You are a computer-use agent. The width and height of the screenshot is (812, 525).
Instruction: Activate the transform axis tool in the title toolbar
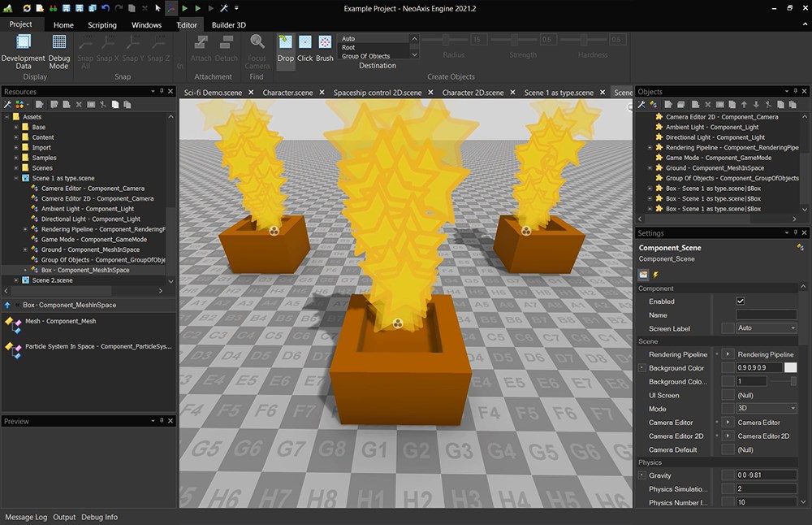[x=171, y=8]
